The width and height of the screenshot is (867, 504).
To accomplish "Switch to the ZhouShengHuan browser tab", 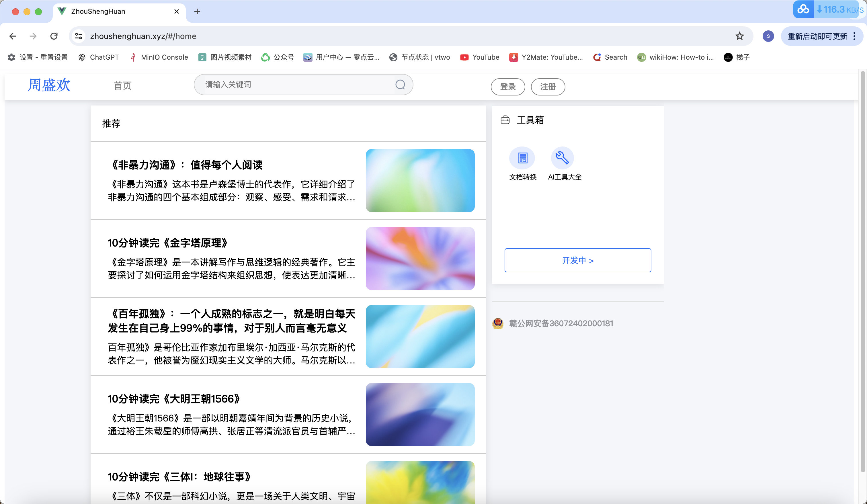I will click(98, 11).
